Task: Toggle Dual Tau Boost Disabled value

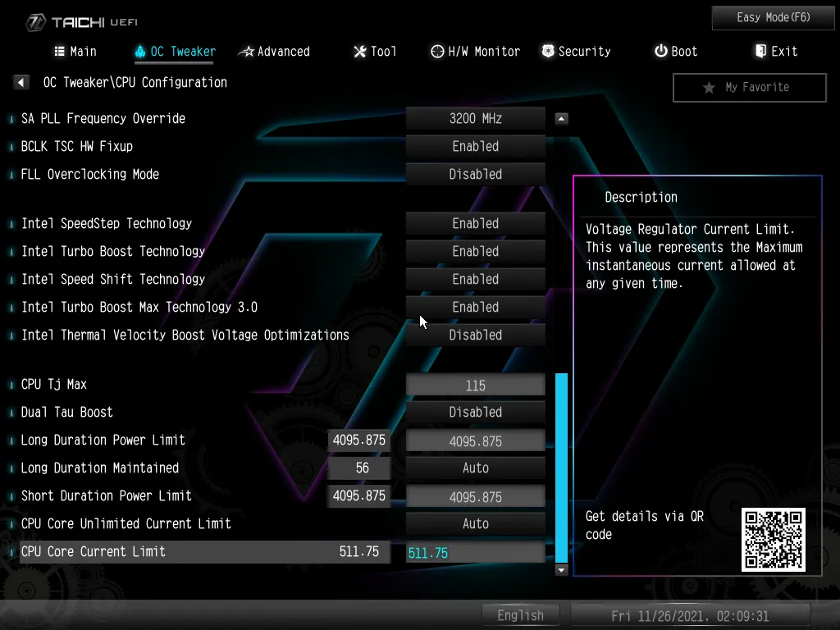Action: coord(476,412)
